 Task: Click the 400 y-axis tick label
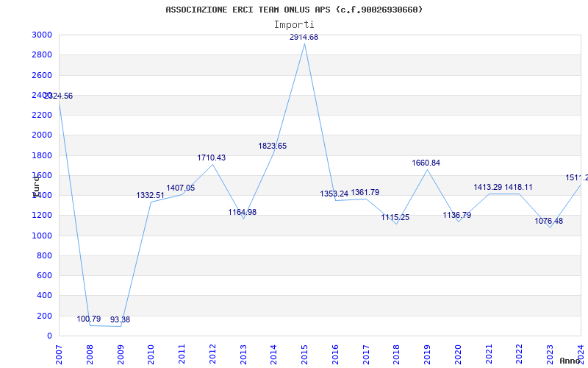click(x=44, y=296)
